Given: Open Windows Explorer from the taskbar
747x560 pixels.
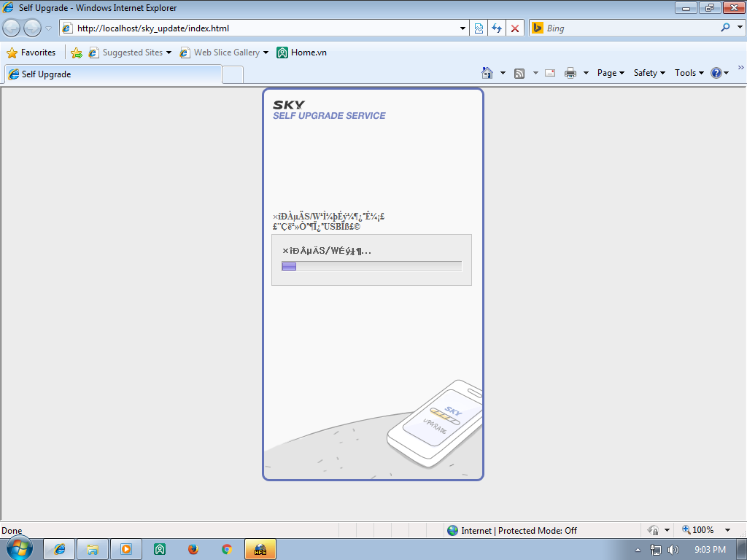Looking at the screenshot, I should (x=93, y=550).
